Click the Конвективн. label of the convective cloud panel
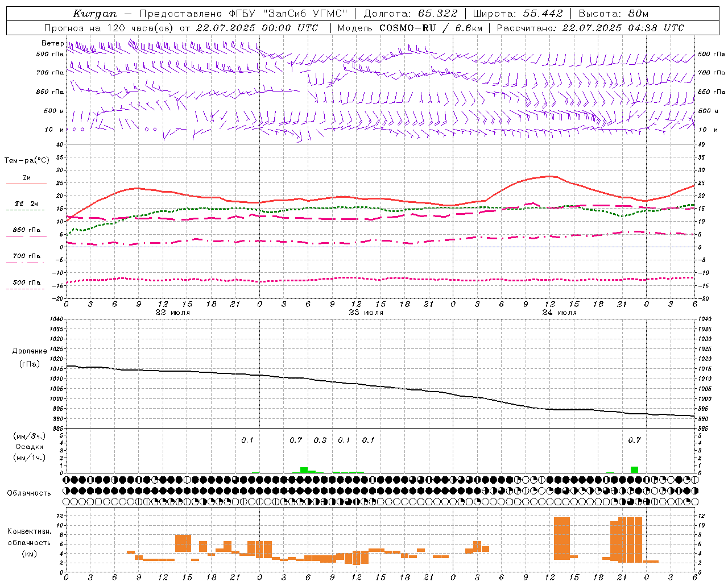The width and height of the screenshot is (728, 582). click(x=29, y=531)
